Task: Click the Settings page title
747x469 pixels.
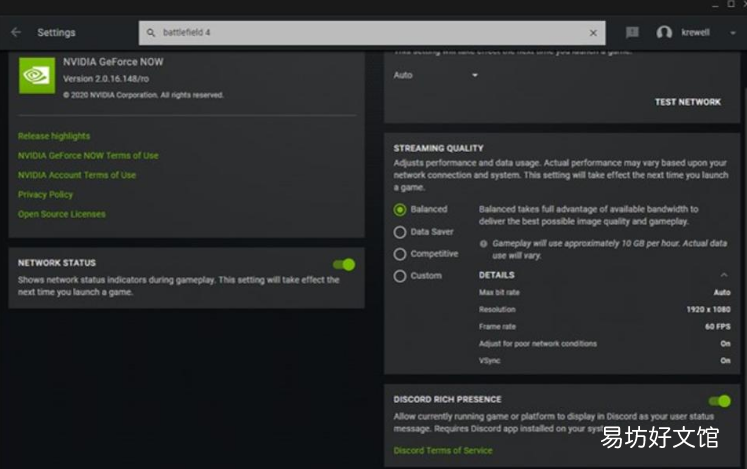Action: (x=56, y=32)
